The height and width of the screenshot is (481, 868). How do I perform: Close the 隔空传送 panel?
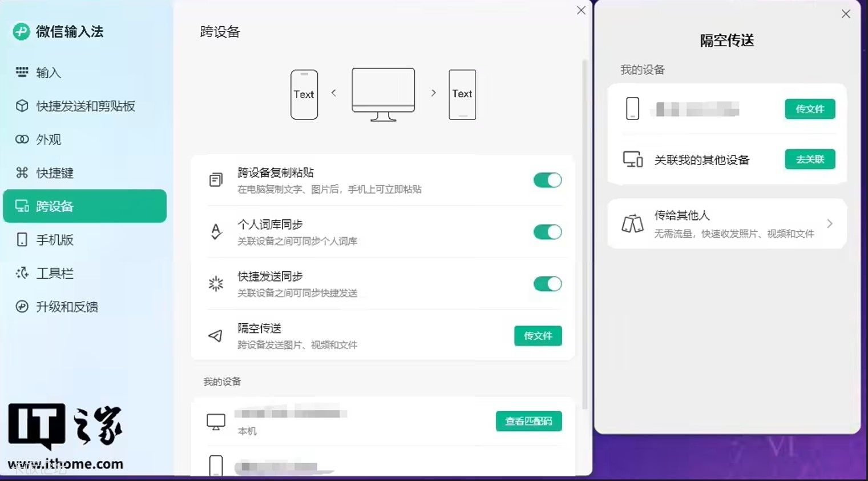[846, 14]
